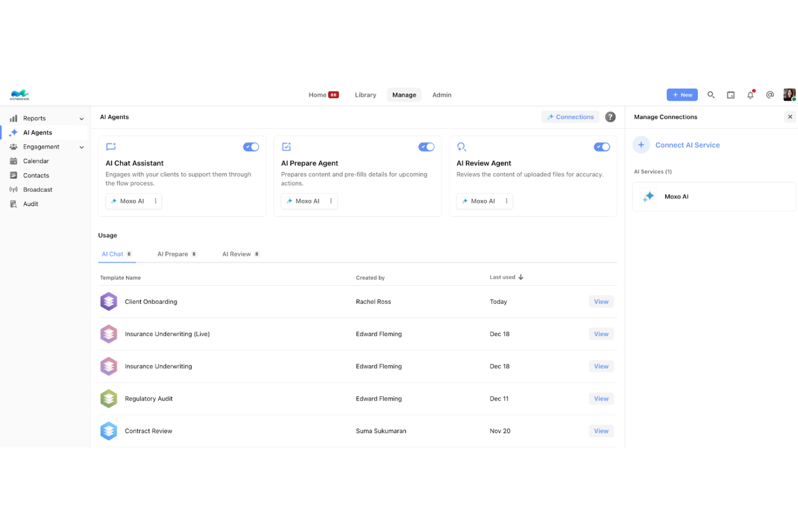Open the calendar icon in top bar

tap(731, 95)
